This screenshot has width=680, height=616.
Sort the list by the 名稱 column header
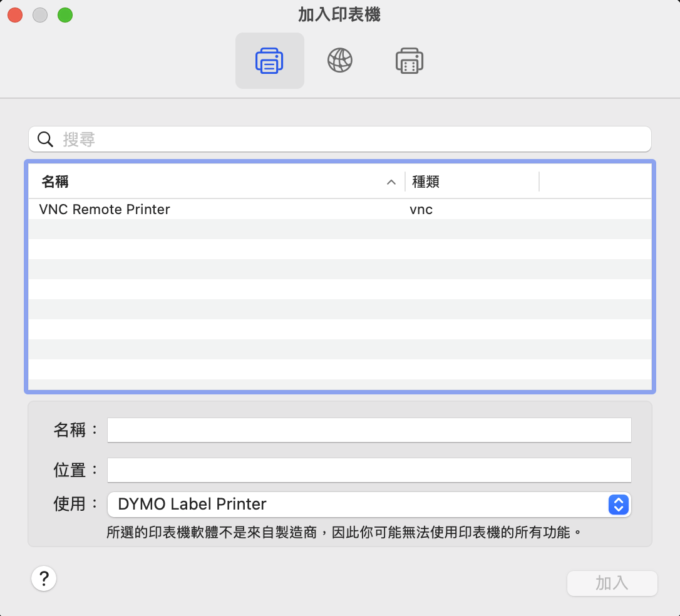(x=55, y=182)
